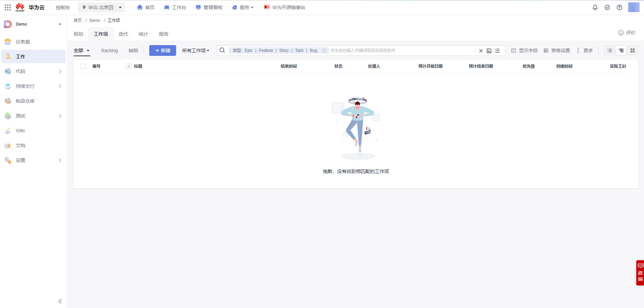Switch to the 迭代 tab
Screen dimensions: 644x308
coord(123,34)
